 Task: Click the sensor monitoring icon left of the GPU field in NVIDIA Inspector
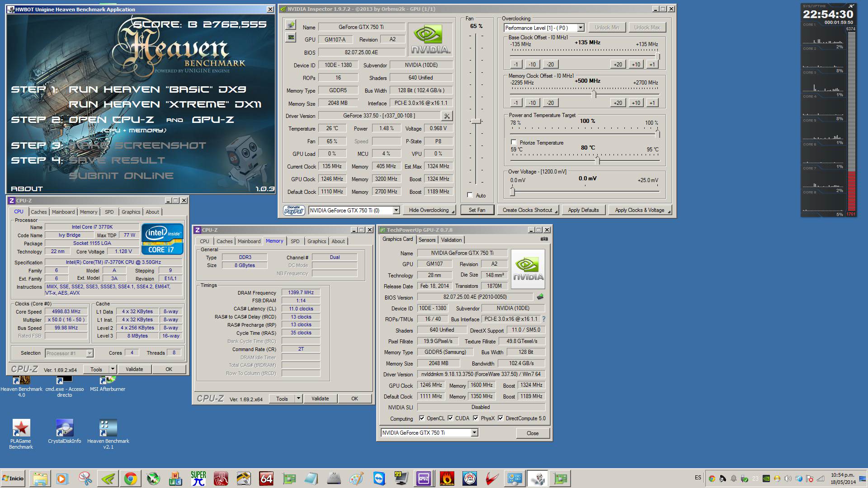291,38
